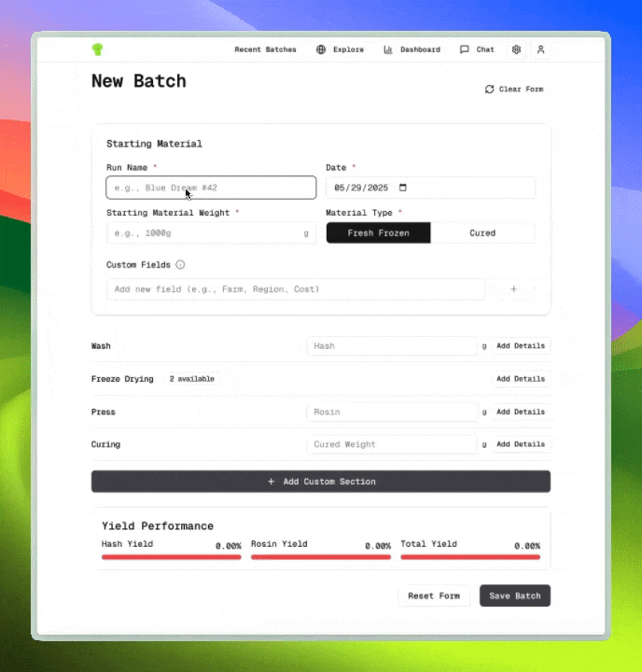Go to Recent Batches
The height and width of the screenshot is (672, 642).
click(265, 49)
